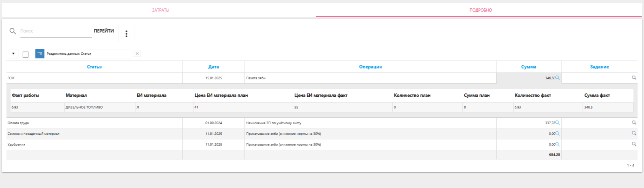Click into the Поиск search field
This screenshot has width=644, height=188.
56,31
